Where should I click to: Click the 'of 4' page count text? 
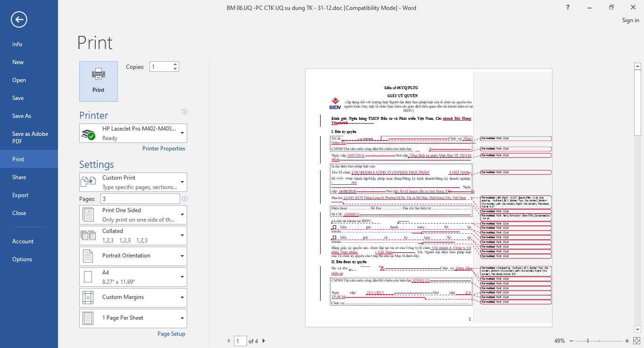[x=253, y=341]
